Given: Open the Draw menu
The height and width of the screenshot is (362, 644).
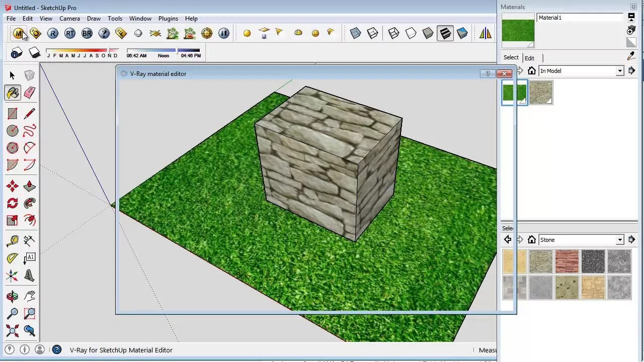Looking at the screenshot, I should click(94, 18).
